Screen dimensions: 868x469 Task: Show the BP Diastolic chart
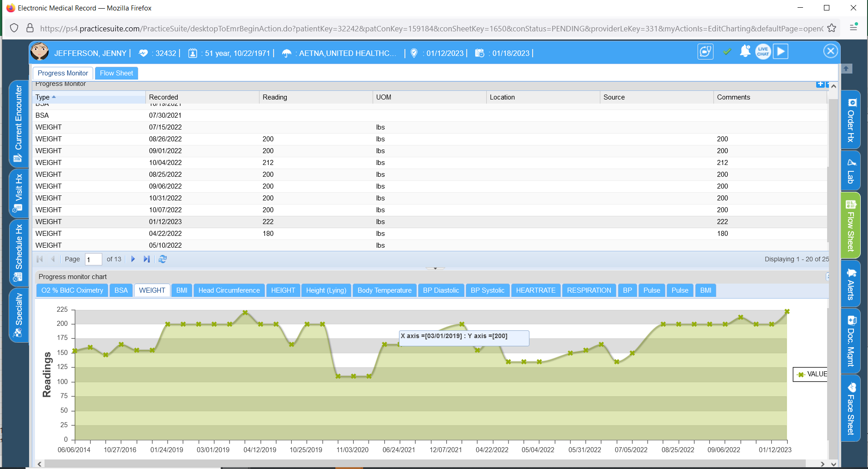(441, 290)
